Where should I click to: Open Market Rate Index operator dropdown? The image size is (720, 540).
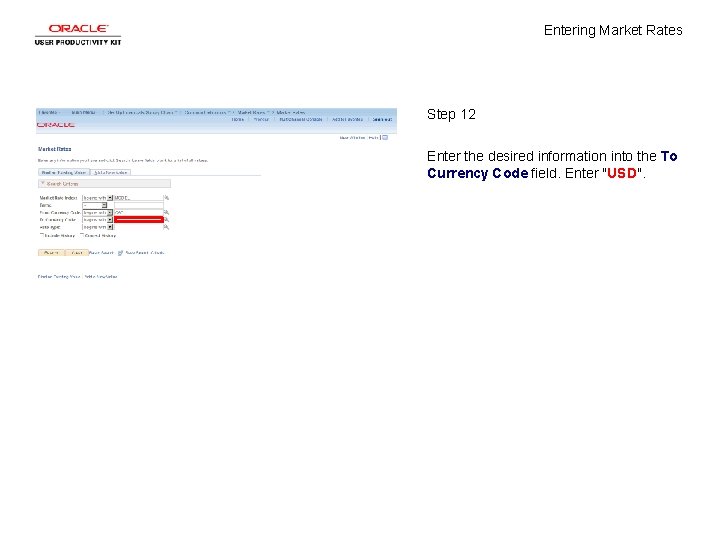pyautogui.click(x=98, y=198)
